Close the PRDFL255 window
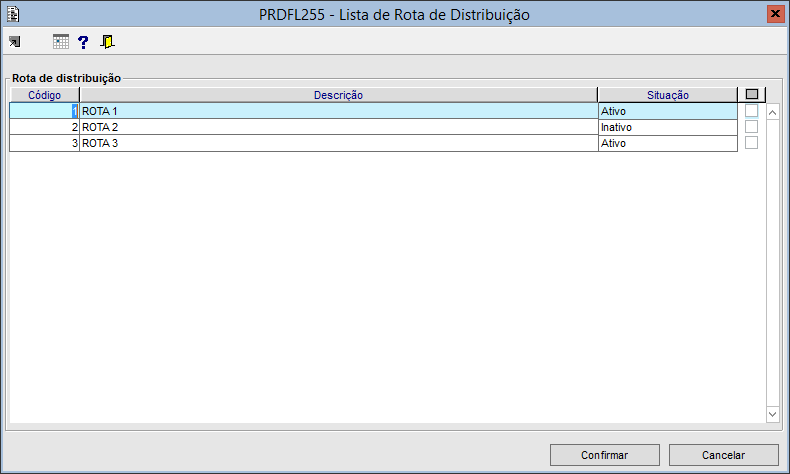Viewport: 790px width, 474px height. (775, 14)
